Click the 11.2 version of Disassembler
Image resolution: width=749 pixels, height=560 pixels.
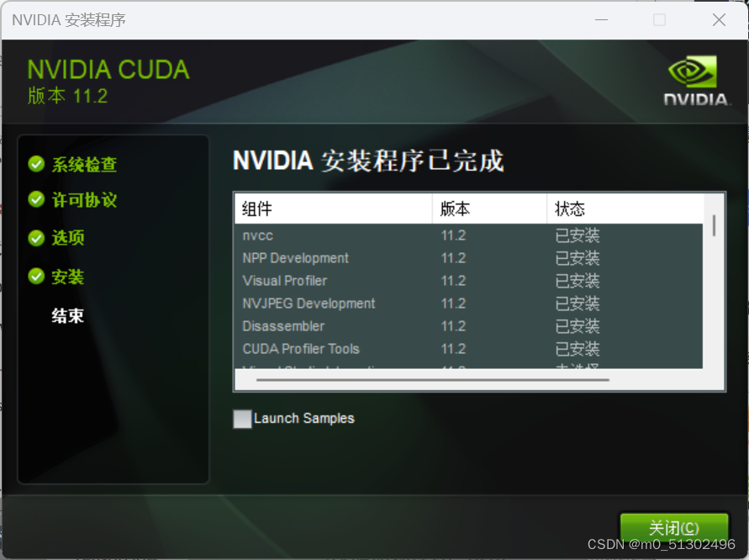tap(453, 326)
